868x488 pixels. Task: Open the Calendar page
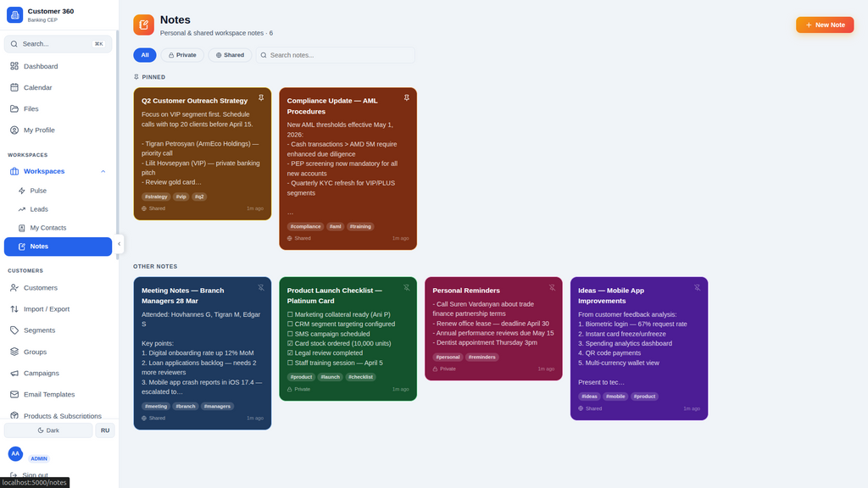coord(58,87)
